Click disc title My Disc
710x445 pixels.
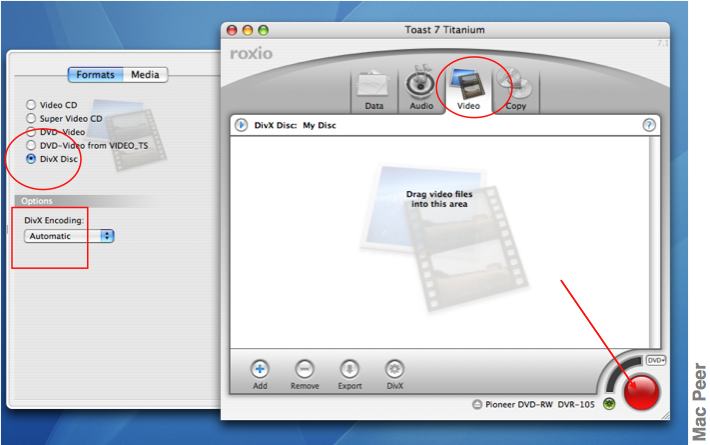(319, 125)
